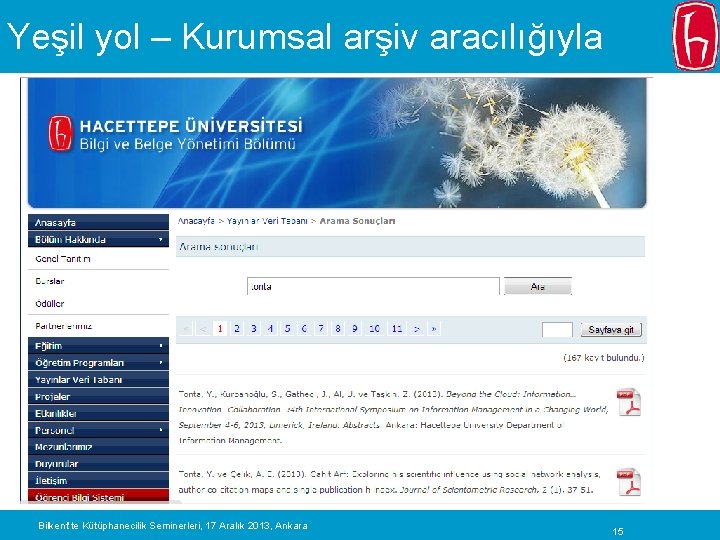The height and width of the screenshot is (540, 720).
Task: Click Yayınlar Veri Tabanı breadcrumb link
Action: pos(267,221)
